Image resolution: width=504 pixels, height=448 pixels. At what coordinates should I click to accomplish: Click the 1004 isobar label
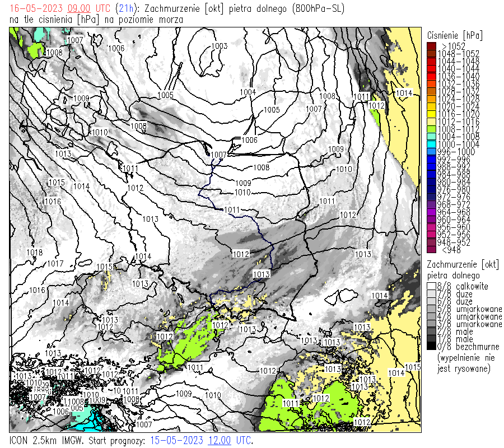coord(248,92)
